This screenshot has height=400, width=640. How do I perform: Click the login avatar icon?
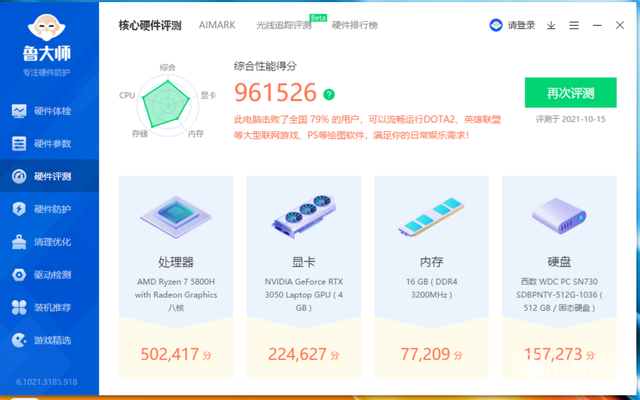point(496,25)
